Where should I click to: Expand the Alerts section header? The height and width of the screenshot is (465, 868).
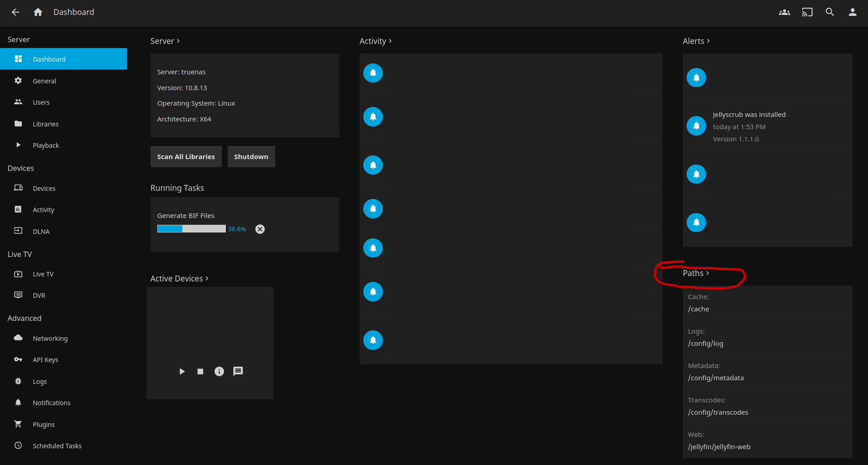[x=696, y=41]
